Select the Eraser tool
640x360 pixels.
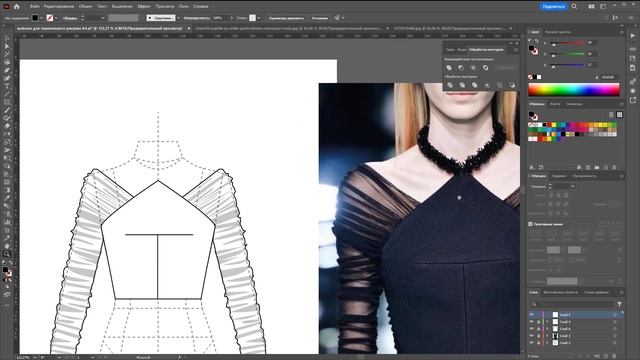(x=7, y=126)
